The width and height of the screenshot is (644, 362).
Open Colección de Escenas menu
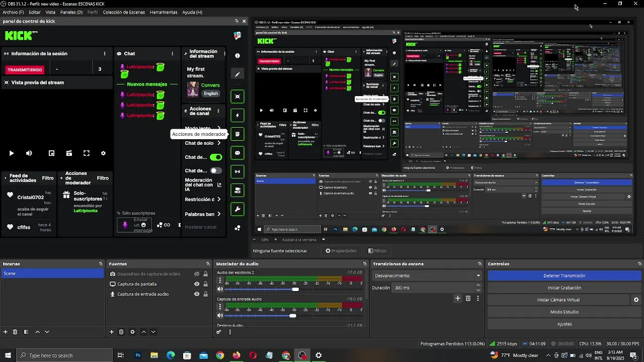pyautogui.click(x=124, y=12)
